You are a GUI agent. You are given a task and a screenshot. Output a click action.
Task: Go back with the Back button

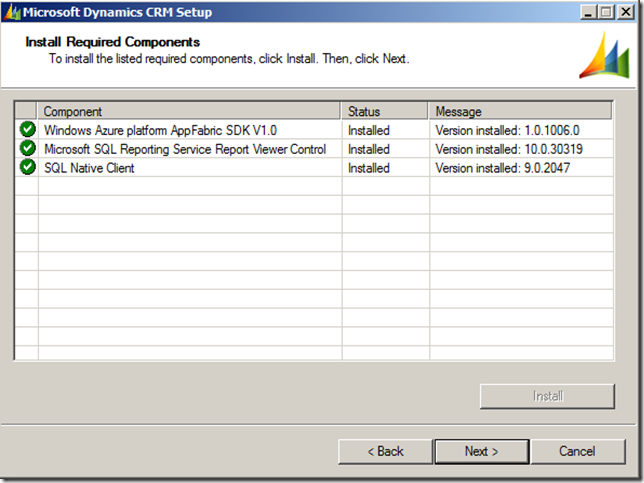click(x=385, y=451)
